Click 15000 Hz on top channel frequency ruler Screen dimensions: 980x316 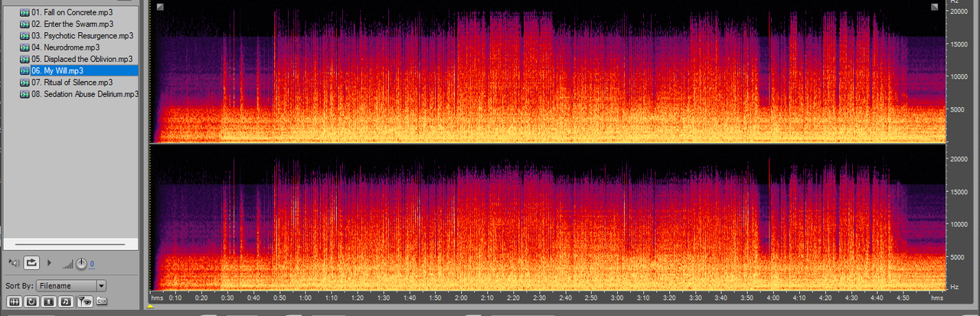click(x=959, y=44)
